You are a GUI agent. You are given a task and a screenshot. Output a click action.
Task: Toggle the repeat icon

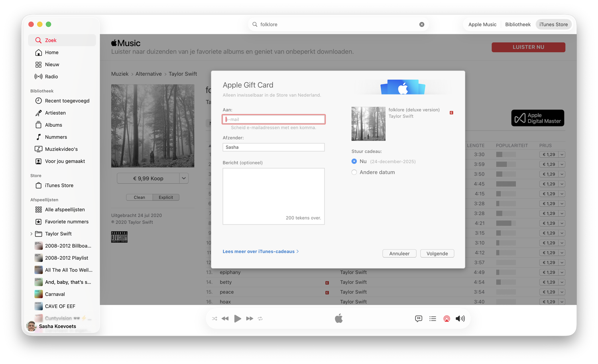tap(260, 319)
